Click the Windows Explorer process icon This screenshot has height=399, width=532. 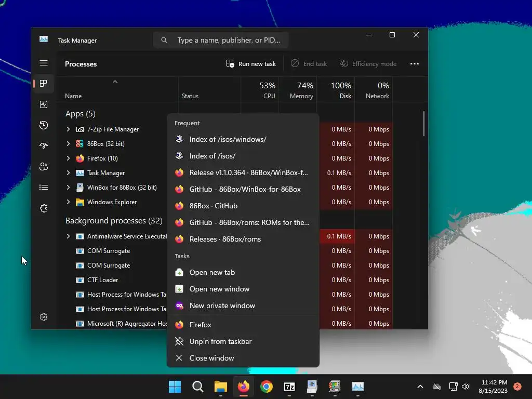(79, 202)
